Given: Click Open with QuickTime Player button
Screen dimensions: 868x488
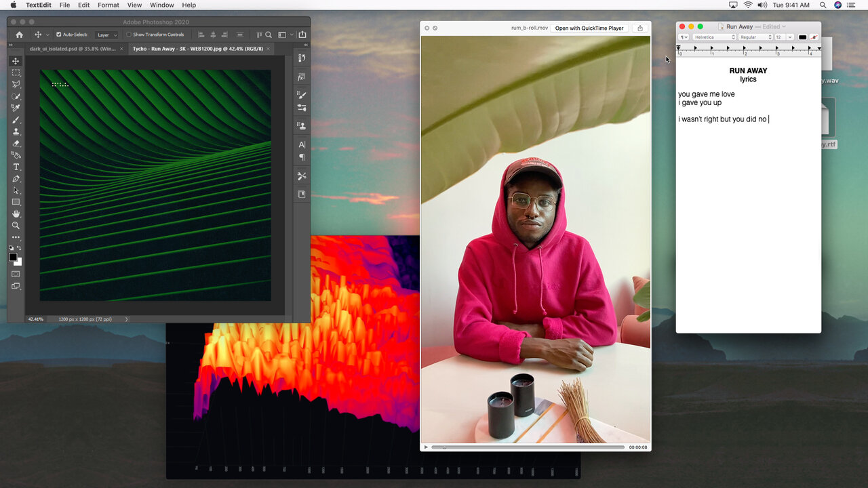Looking at the screenshot, I should coord(589,28).
